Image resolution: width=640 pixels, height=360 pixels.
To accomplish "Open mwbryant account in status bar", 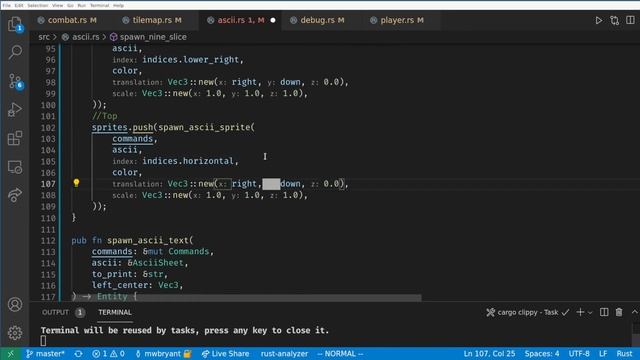I will pos(163,354).
